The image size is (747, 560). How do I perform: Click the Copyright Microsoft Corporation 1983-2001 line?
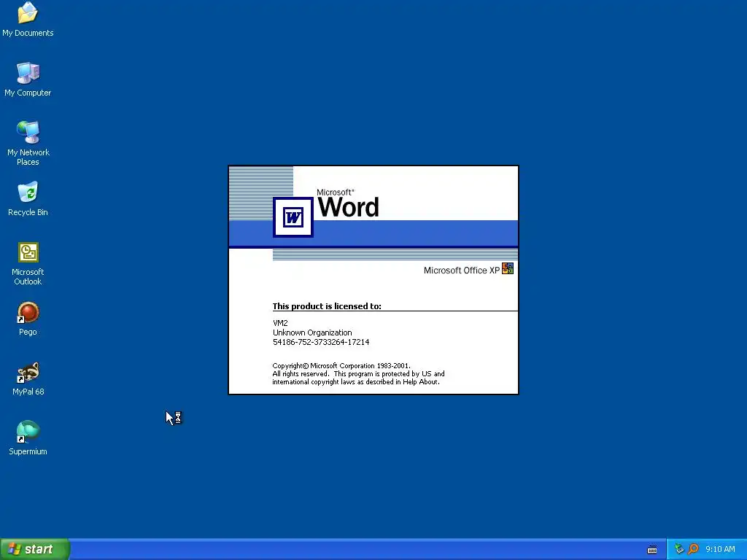[341, 366]
